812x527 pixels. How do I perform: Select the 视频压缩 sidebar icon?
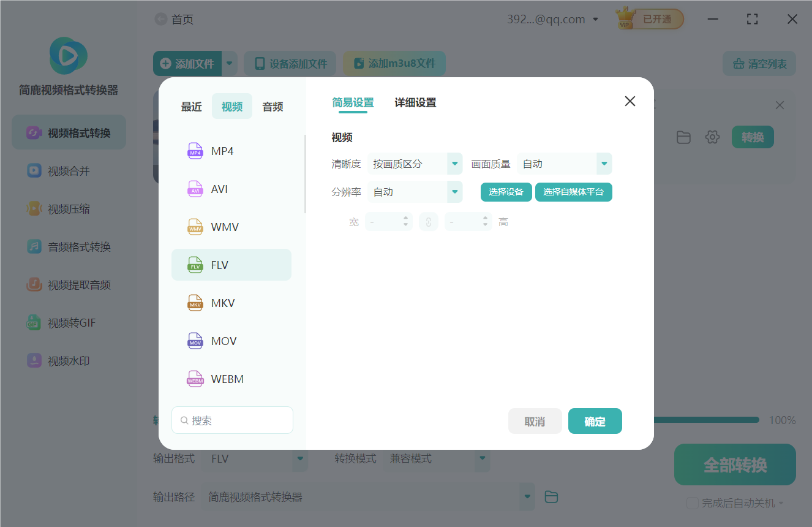tap(68, 208)
